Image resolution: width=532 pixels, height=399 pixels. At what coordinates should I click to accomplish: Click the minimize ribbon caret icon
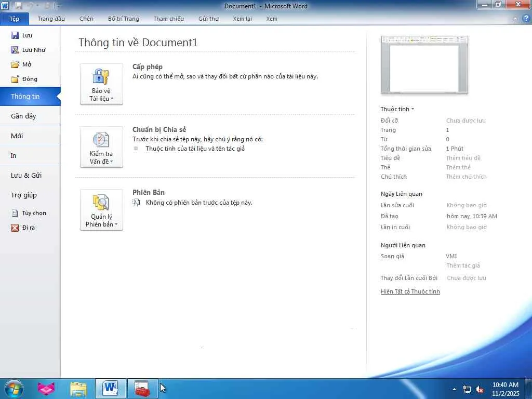(515, 19)
